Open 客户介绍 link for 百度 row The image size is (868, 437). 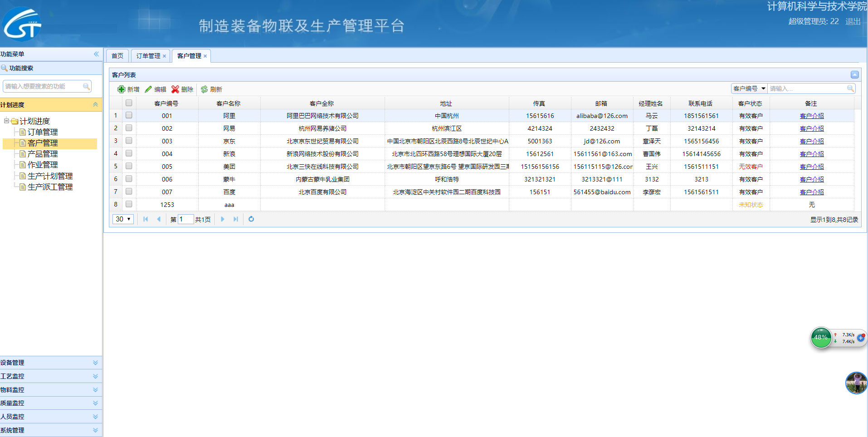pyautogui.click(x=812, y=192)
